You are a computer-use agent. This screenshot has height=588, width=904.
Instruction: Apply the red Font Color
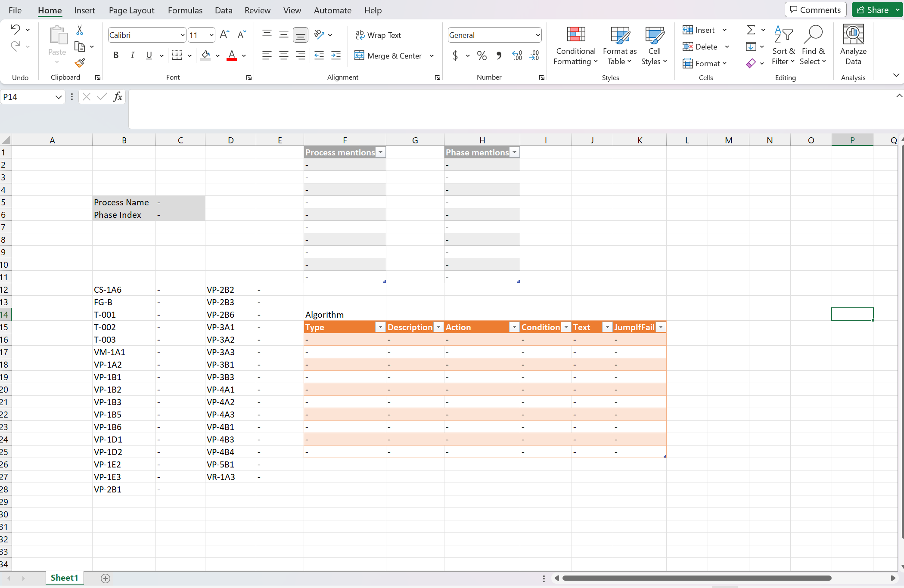pyautogui.click(x=232, y=55)
